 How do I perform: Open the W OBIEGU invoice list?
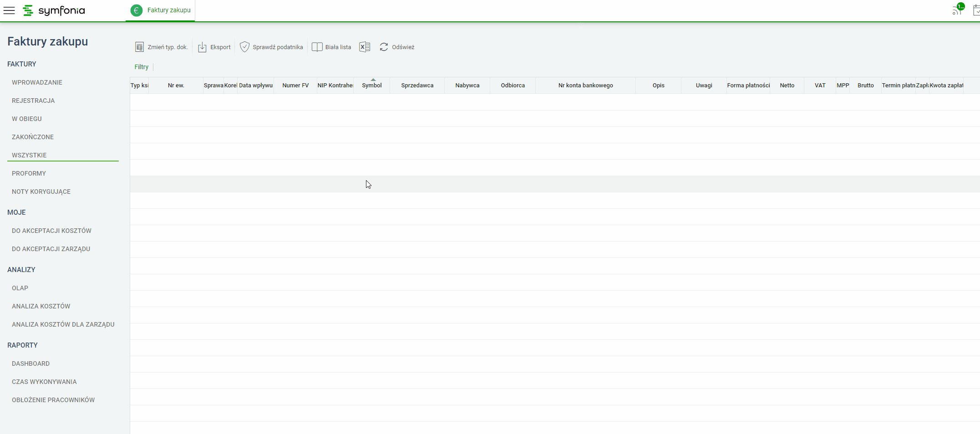pyautogui.click(x=27, y=119)
